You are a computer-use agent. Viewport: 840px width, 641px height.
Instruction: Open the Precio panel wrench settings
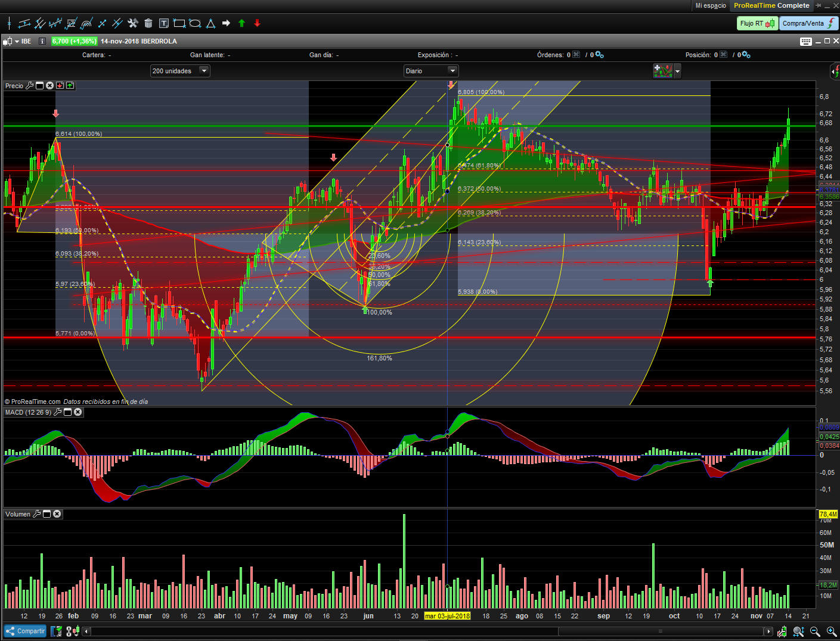pos(30,86)
